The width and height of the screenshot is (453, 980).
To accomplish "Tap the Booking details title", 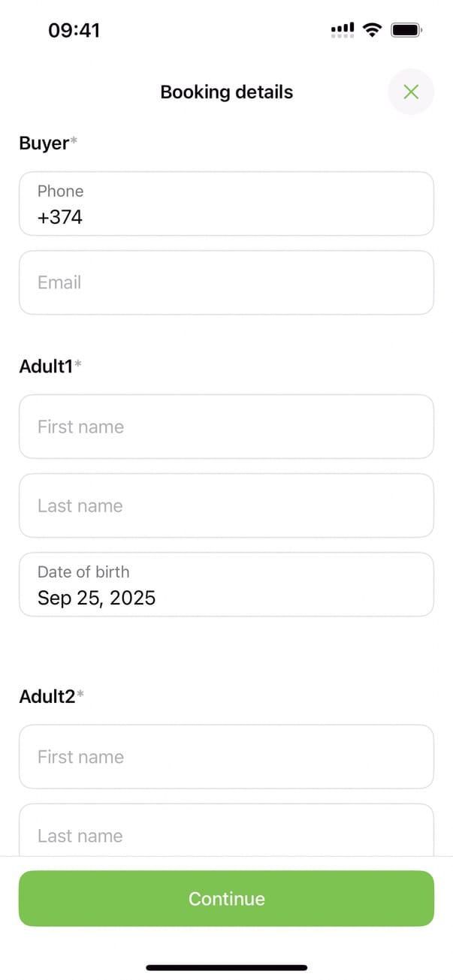I will (226, 92).
